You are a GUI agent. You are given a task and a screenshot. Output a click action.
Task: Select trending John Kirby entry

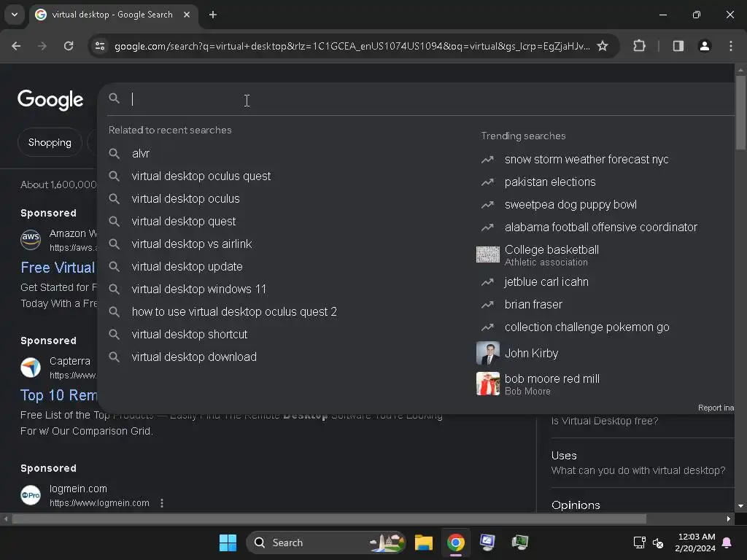[531, 354]
